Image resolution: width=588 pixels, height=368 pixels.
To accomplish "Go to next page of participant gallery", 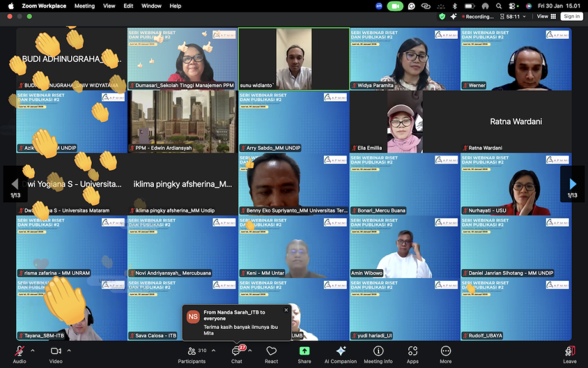I will point(572,184).
